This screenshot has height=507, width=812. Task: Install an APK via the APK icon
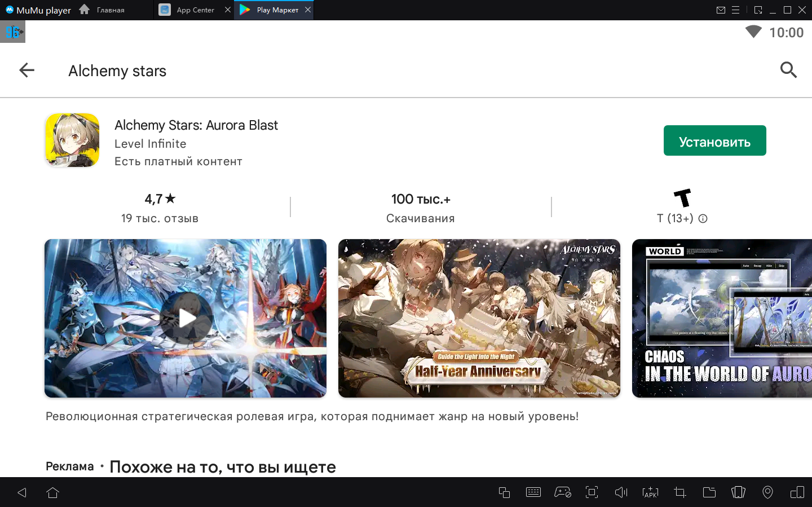650,492
